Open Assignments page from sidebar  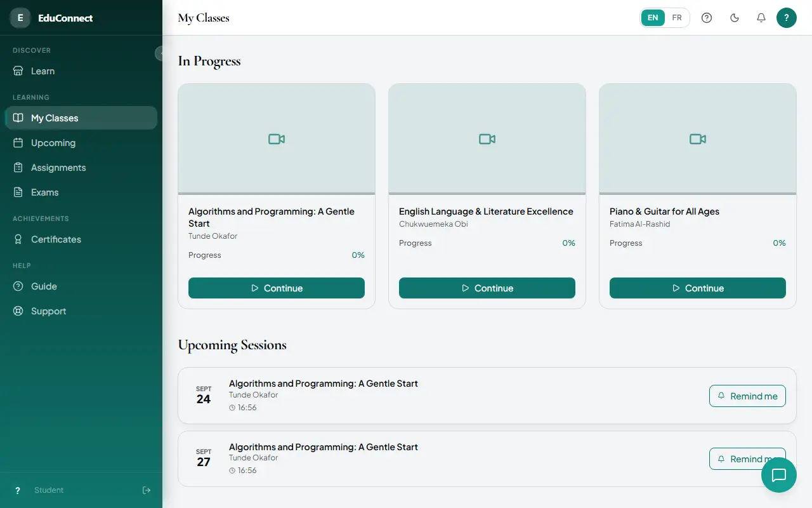click(81, 168)
